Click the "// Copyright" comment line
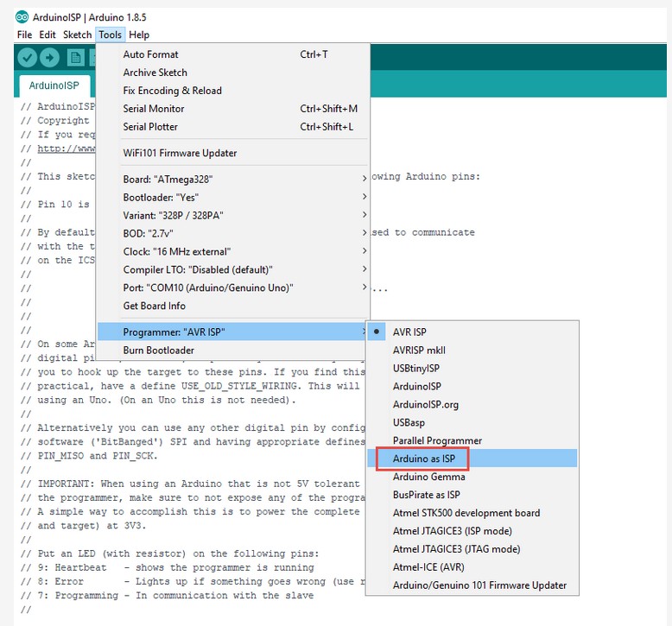This screenshot has width=672, height=626. click(x=55, y=120)
